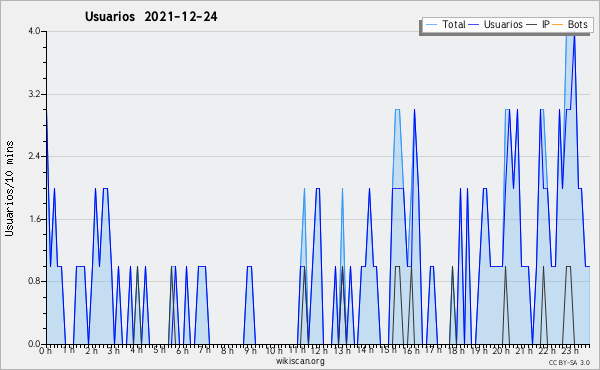The height and width of the screenshot is (370, 600).
Task: Click the y-axis label 'Usuarios/10 mins'
Action: click(x=9, y=188)
